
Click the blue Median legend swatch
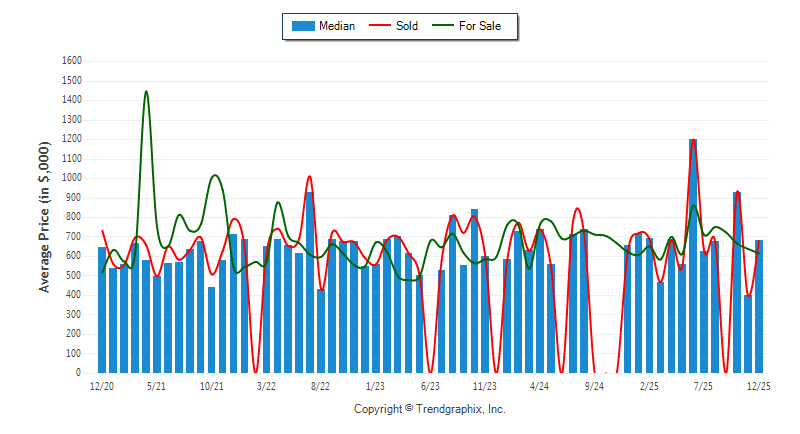click(x=302, y=26)
